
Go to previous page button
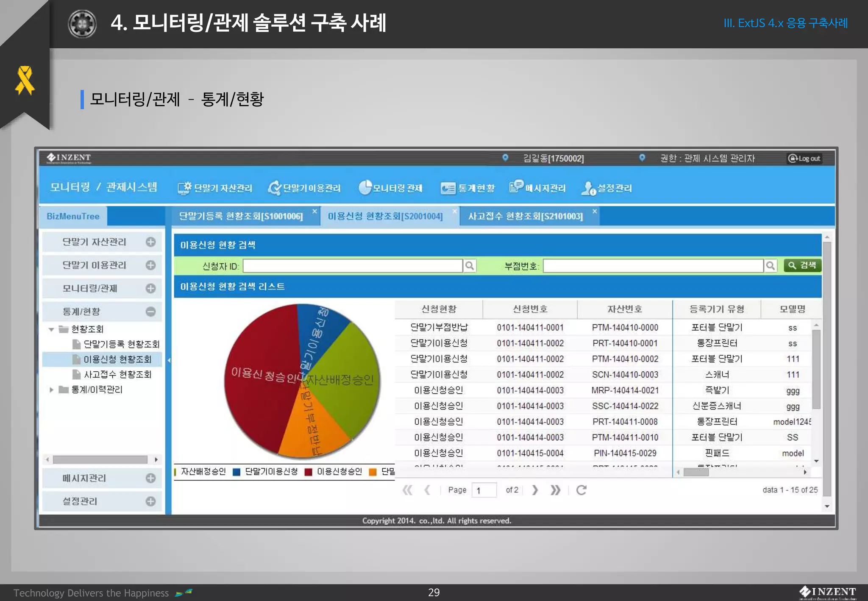(x=427, y=490)
